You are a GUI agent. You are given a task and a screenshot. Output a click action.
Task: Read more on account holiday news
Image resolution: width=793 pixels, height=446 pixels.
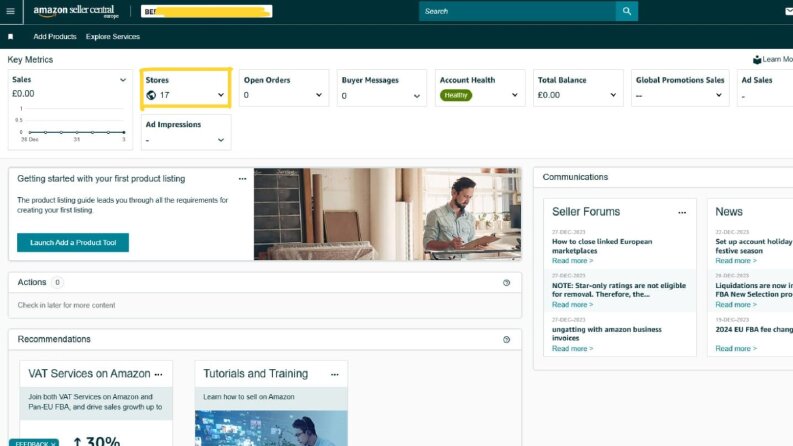(736, 261)
